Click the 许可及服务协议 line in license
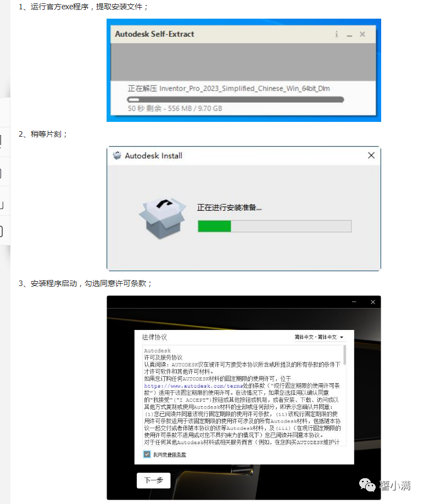This screenshot has width=424, height=504. pos(163,357)
